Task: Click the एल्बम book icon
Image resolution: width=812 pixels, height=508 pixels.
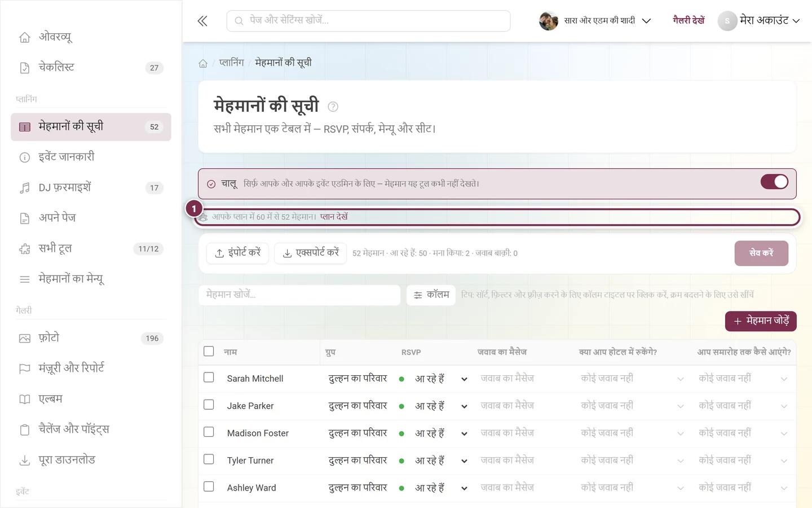Action: pyautogui.click(x=25, y=400)
